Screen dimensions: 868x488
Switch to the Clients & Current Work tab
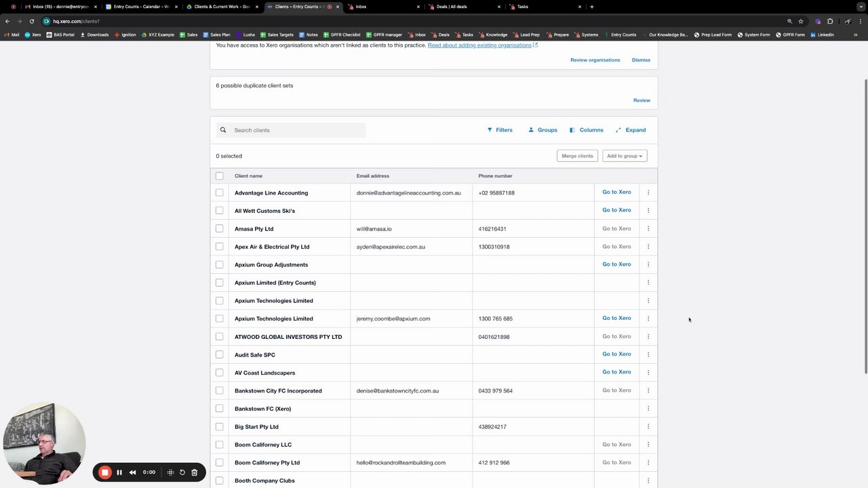point(222,7)
